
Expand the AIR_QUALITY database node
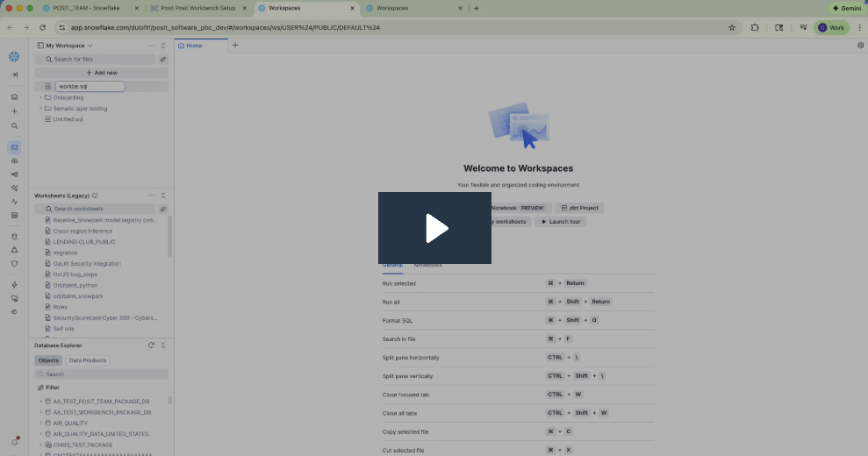coord(40,423)
